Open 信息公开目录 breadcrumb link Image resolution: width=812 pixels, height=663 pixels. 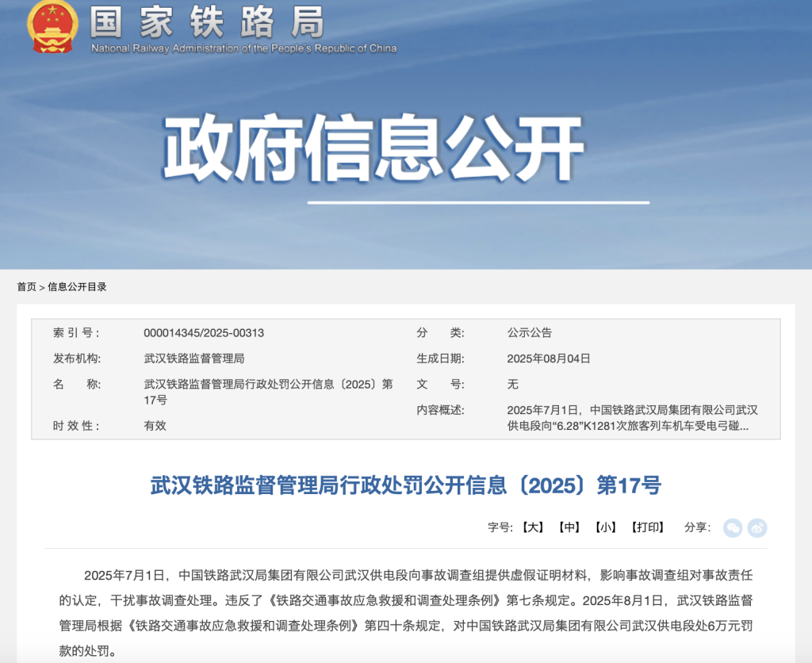tap(77, 287)
